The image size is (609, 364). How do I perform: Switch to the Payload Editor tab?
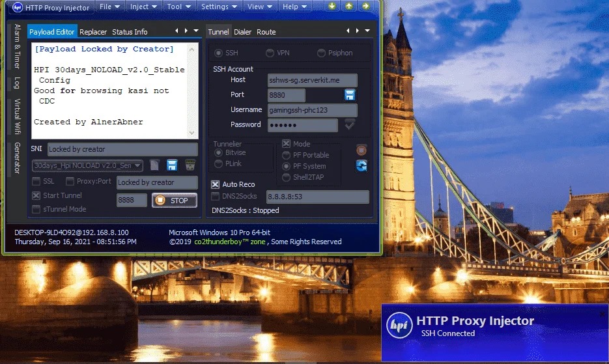click(x=51, y=32)
